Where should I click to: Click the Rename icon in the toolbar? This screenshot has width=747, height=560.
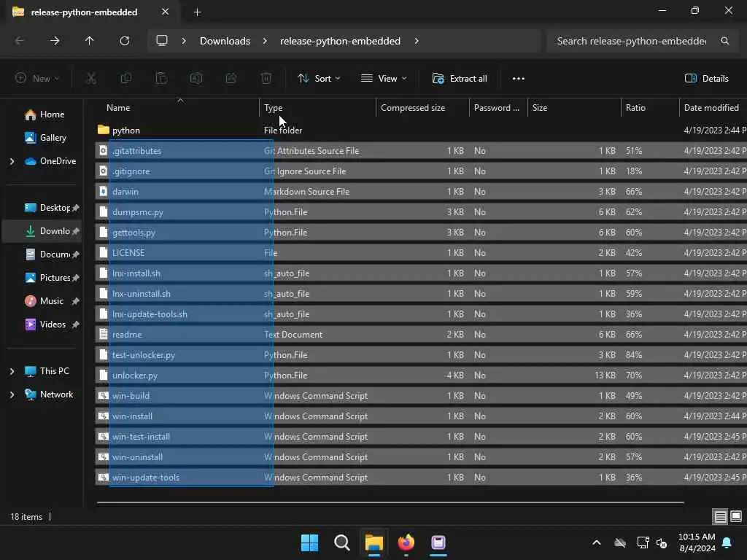[x=196, y=79]
